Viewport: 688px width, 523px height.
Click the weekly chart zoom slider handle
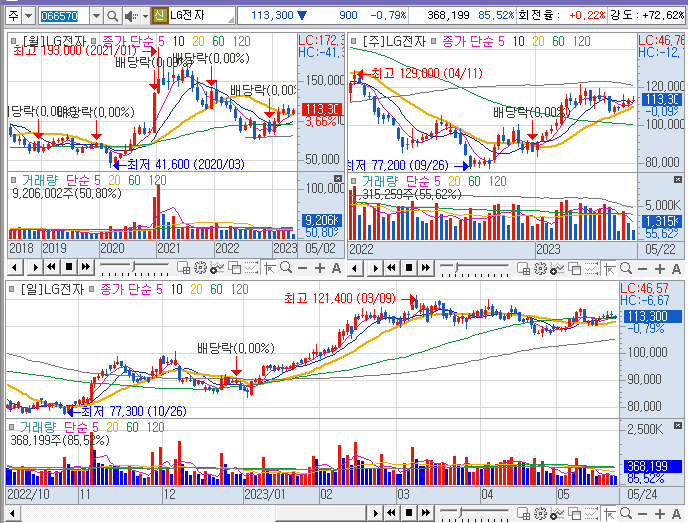456,268
